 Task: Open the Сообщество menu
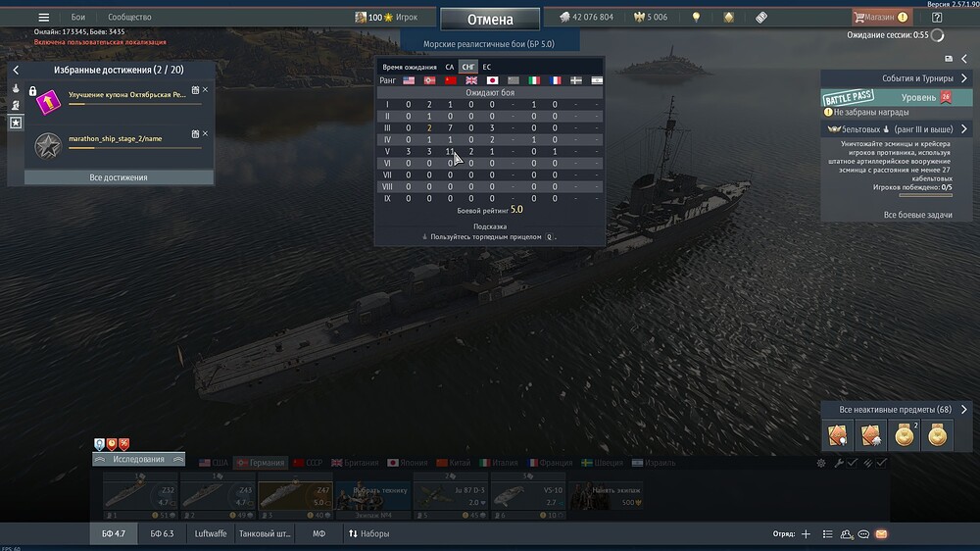(x=129, y=18)
